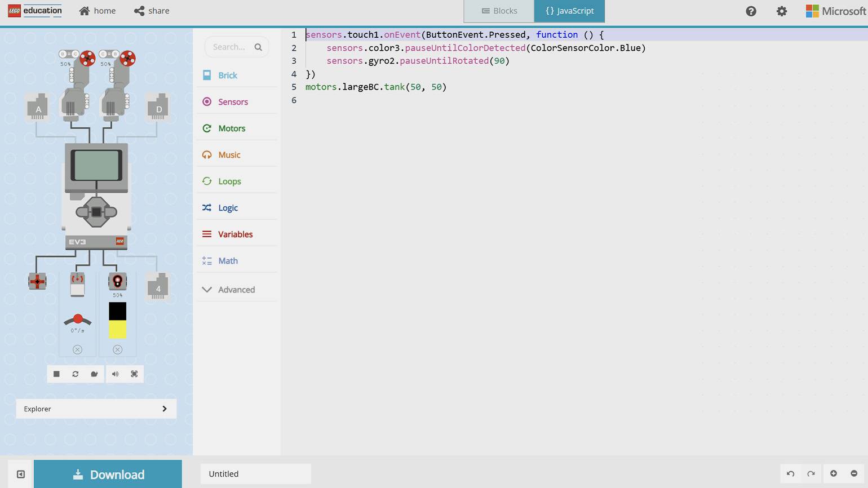The height and width of the screenshot is (488, 868).
Task: Select the JavaScript editor tab
Action: [x=569, y=11]
